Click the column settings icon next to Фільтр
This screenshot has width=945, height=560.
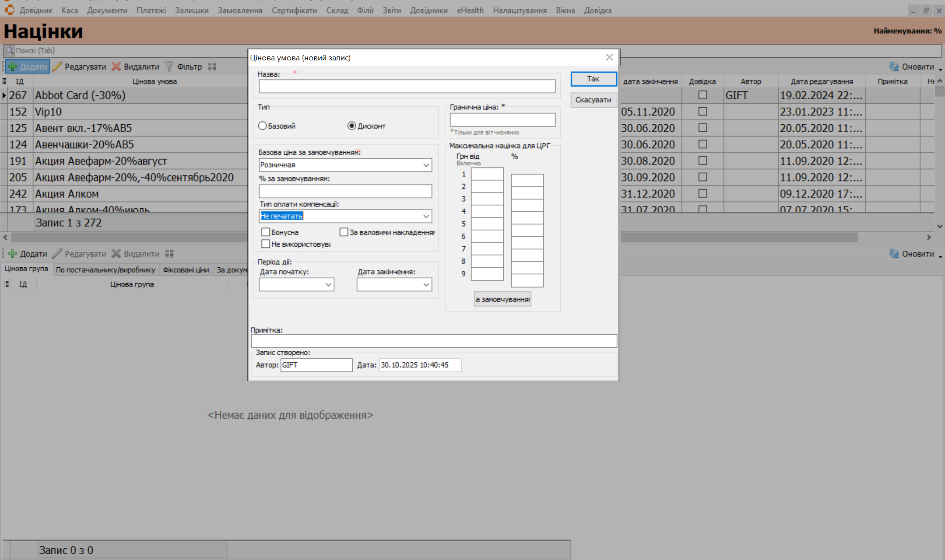click(212, 66)
